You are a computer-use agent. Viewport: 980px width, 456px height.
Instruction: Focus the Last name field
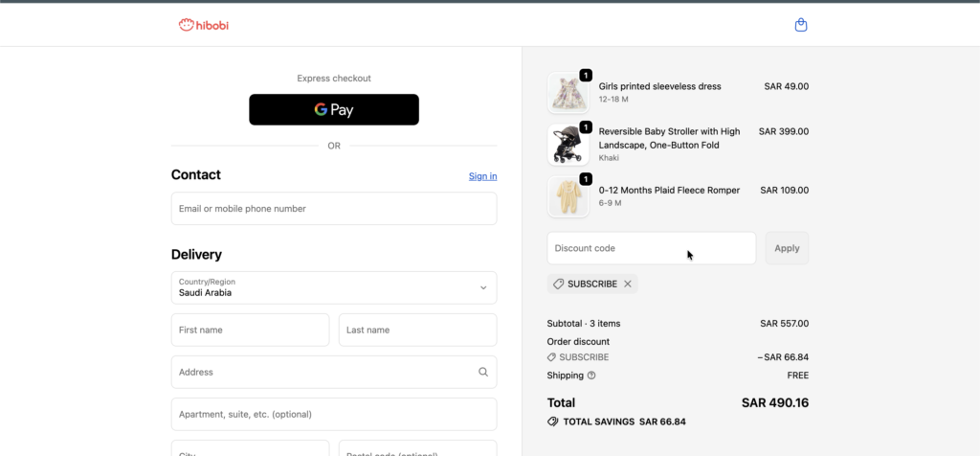click(417, 330)
